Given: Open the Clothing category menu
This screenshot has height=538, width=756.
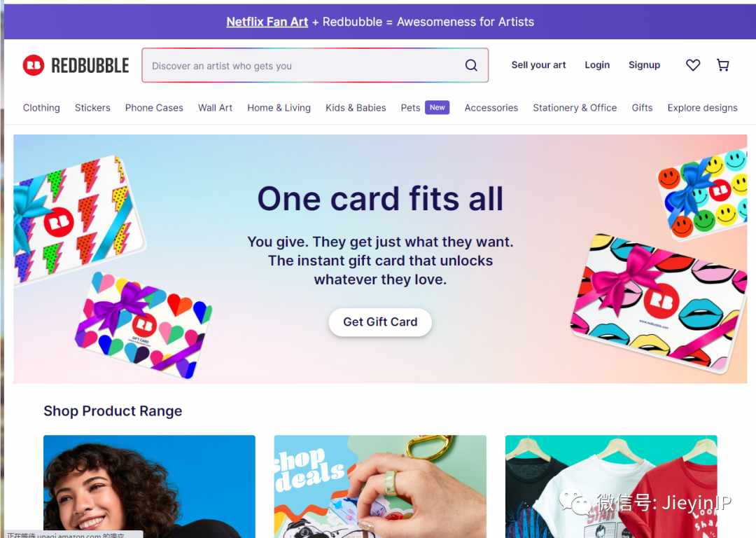Looking at the screenshot, I should (41, 108).
